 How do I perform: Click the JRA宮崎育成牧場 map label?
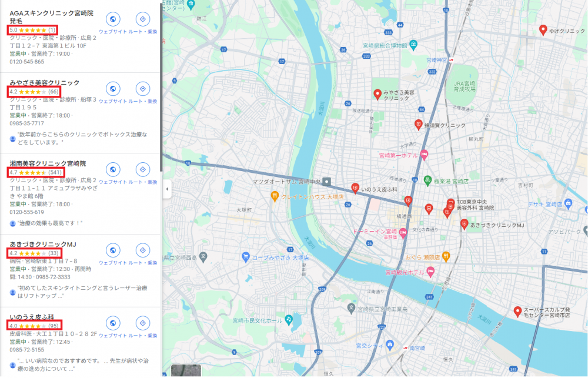465,86
